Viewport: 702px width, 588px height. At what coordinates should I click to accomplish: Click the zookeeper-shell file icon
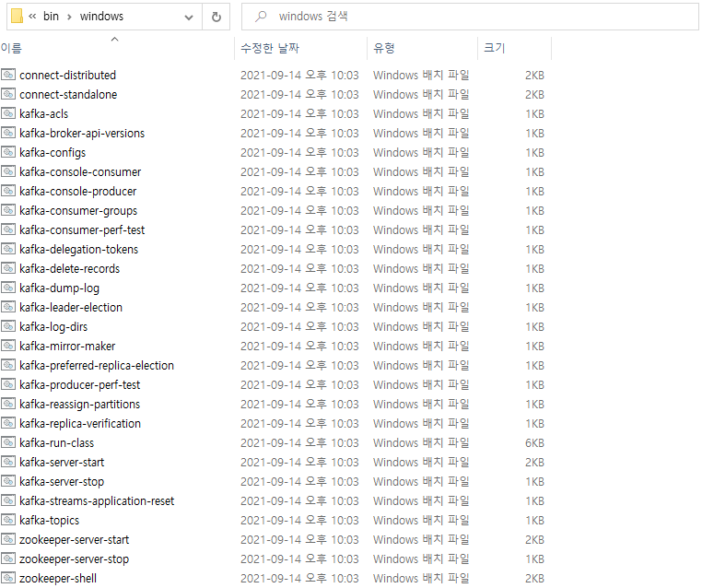pos(8,578)
